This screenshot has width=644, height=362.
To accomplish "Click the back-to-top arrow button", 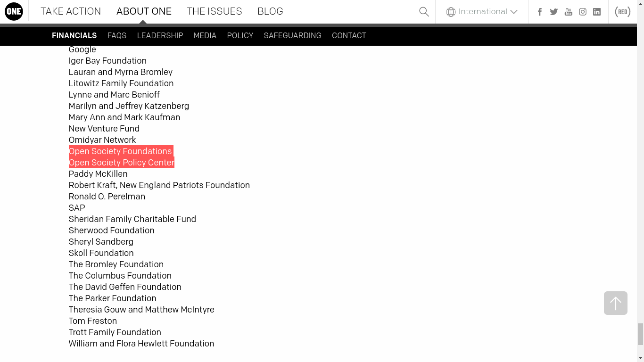I will (x=615, y=303).
